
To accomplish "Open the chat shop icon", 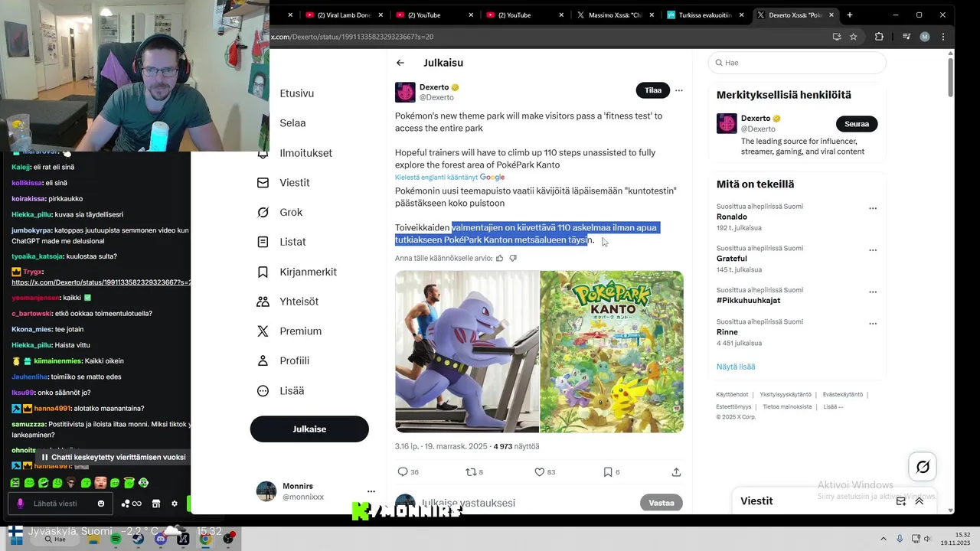I will (x=156, y=504).
